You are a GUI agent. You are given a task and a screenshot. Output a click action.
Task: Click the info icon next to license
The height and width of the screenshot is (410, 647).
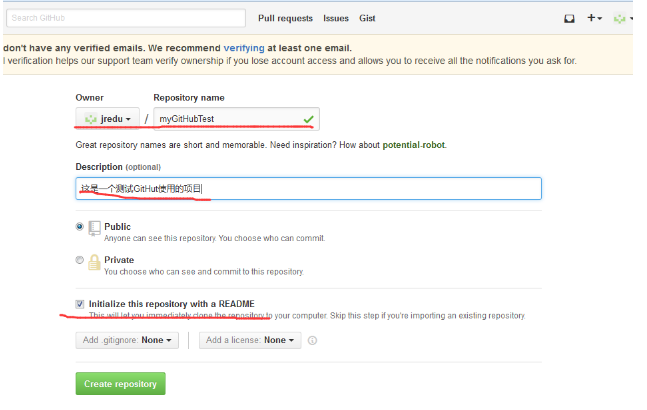312,340
